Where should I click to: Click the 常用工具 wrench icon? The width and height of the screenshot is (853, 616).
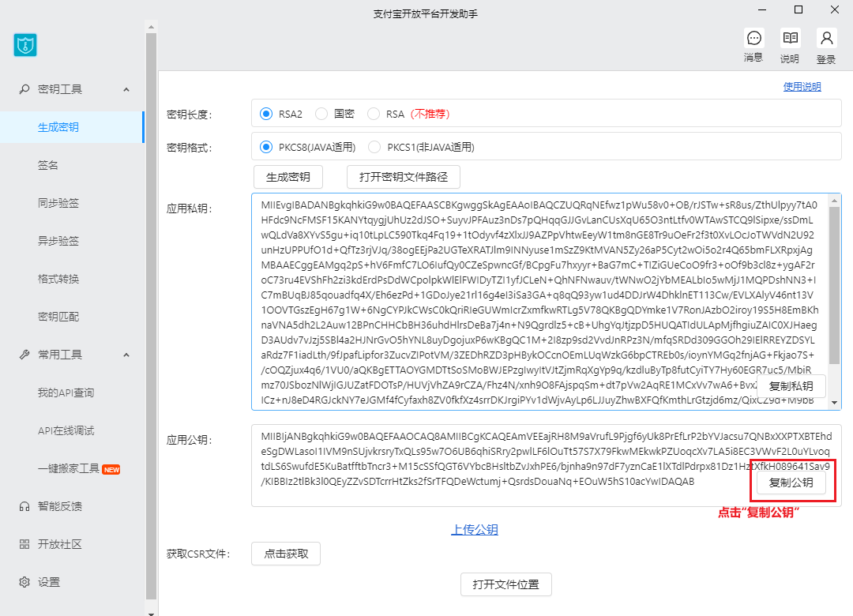[x=24, y=355]
